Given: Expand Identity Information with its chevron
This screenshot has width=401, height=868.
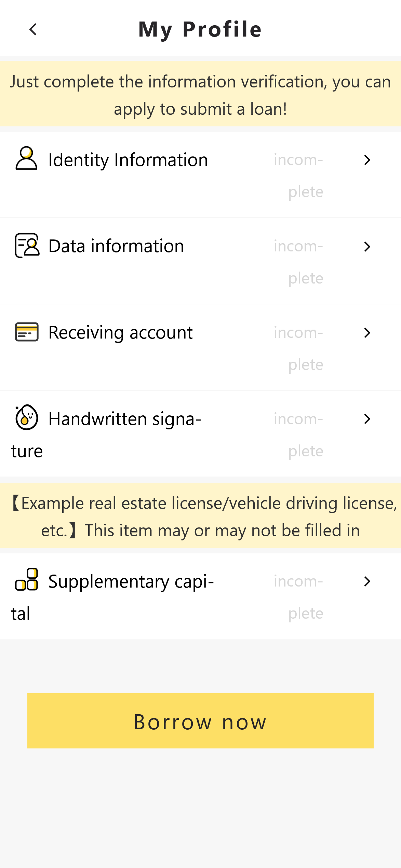Looking at the screenshot, I should coord(367,160).
